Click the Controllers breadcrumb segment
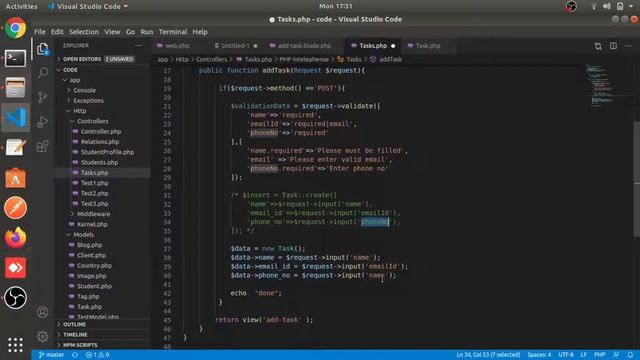640x360 pixels. coord(211,60)
